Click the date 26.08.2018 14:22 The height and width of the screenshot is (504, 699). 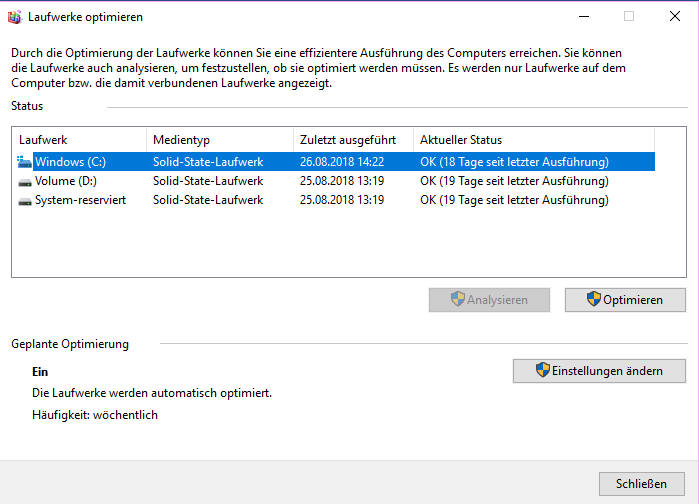coord(342,162)
